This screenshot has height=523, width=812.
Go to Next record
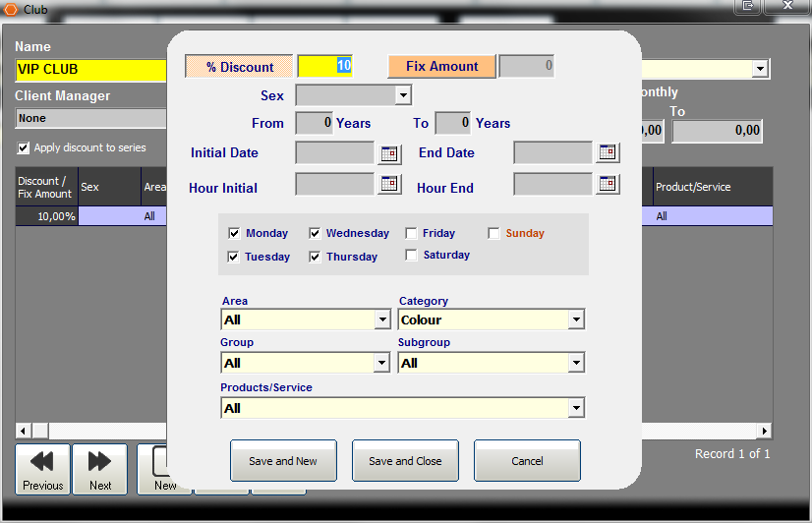tap(99, 469)
